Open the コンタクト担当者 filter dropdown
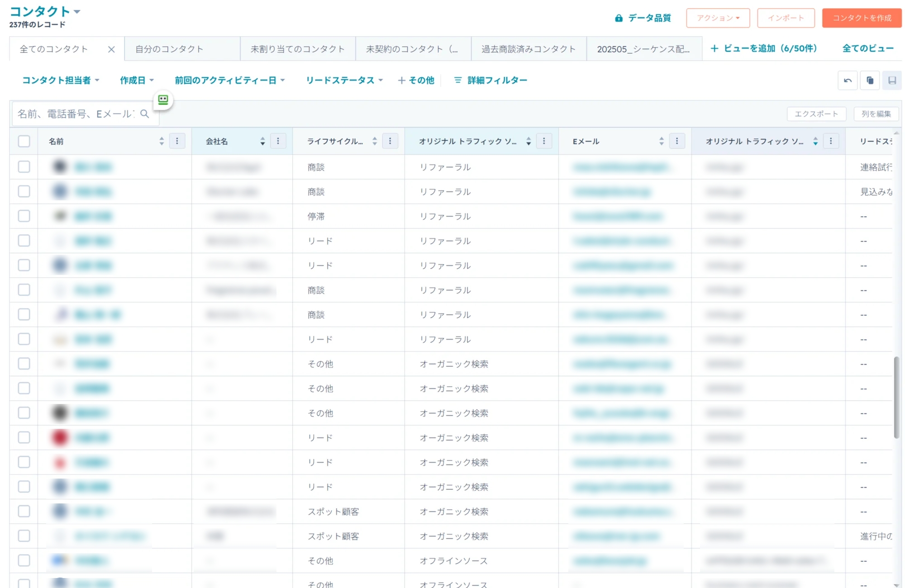905x588 pixels. click(x=61, y=80)
